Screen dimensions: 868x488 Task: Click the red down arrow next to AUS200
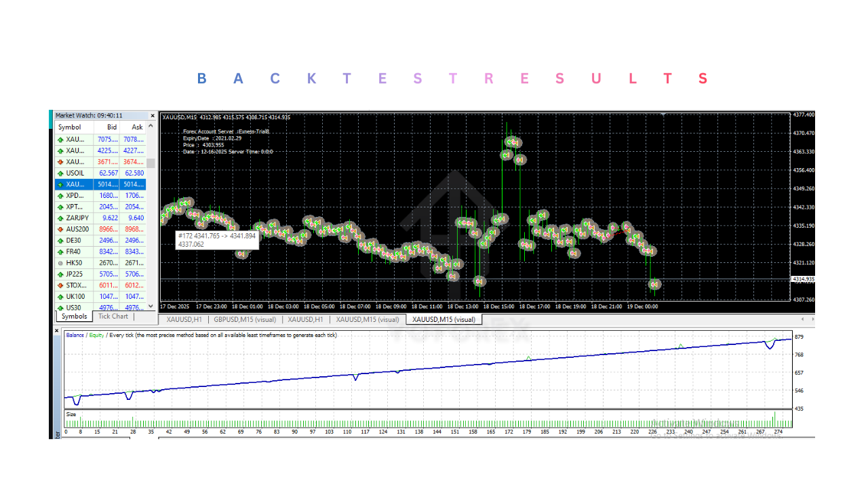(x=60, y=229)
